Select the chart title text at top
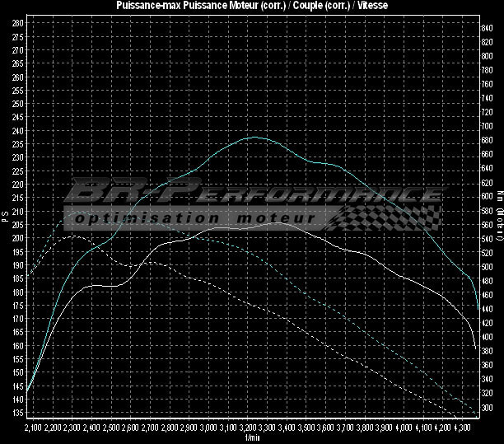The image size is (504, 444). [251, 6]
